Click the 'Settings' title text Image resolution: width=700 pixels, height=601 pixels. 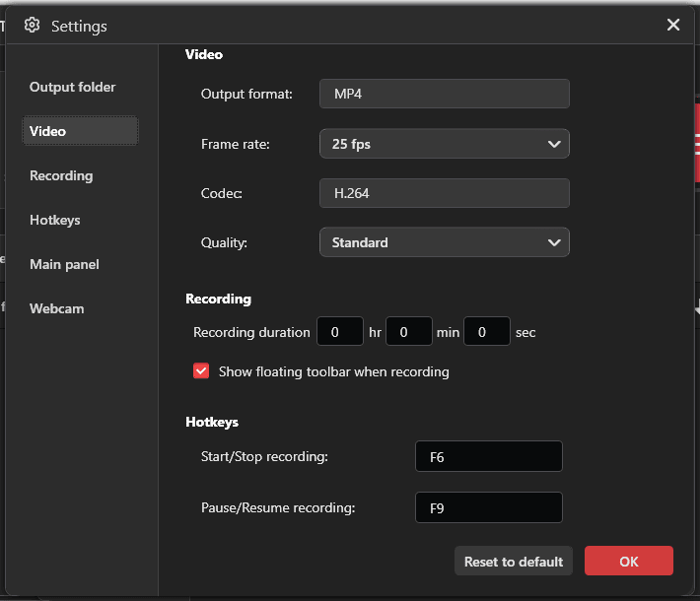(x=79, y=27)
